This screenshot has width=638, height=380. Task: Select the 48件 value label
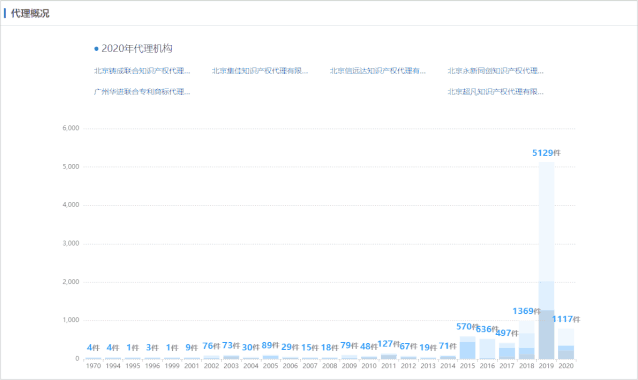pos(369,347)
